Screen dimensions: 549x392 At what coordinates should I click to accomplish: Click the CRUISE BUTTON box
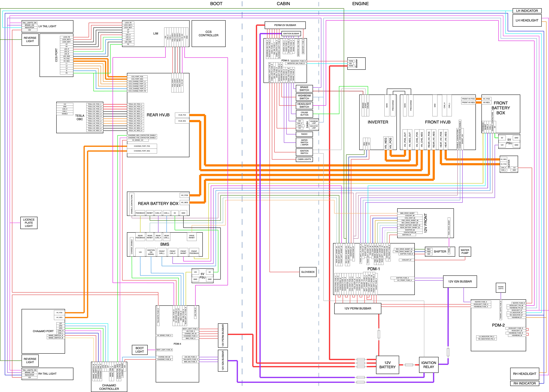point(304,114)
